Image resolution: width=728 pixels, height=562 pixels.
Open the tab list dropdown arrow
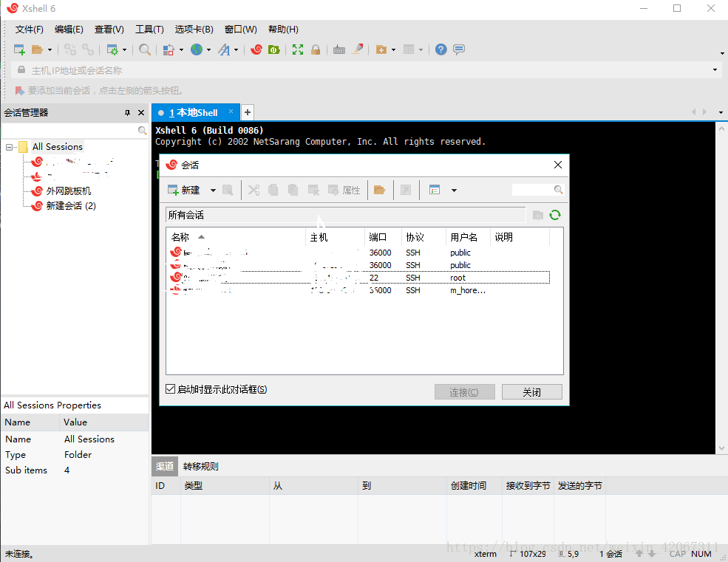(x=721, y=112)
